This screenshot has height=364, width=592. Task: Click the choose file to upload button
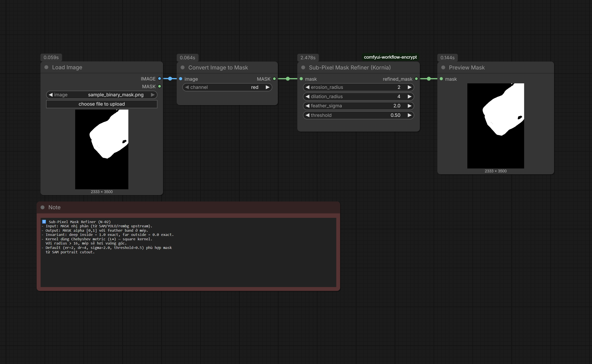point(102,104)
